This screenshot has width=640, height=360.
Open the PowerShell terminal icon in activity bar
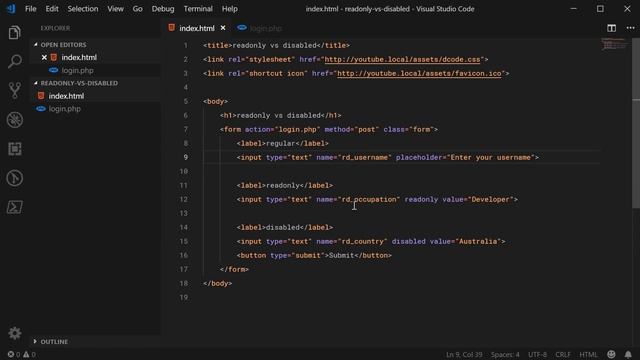point(14,207)
